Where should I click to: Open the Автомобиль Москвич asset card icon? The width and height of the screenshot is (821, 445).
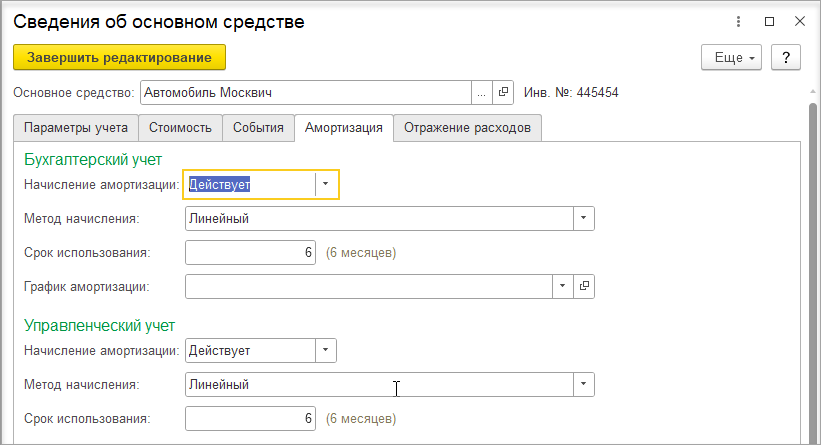click(x=503, y=93)
